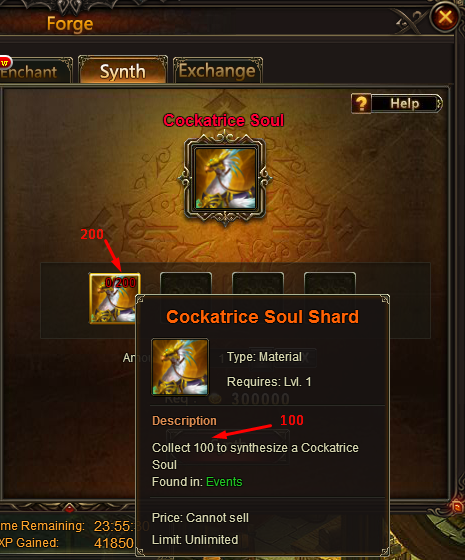This screenshot has width=465, height=560.
Task: Select the framed Cockatrice Soul result icon
Action: click(225, 179)
